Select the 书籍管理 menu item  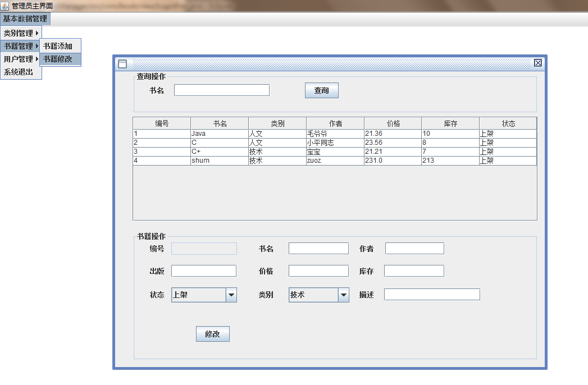[21, 46]
